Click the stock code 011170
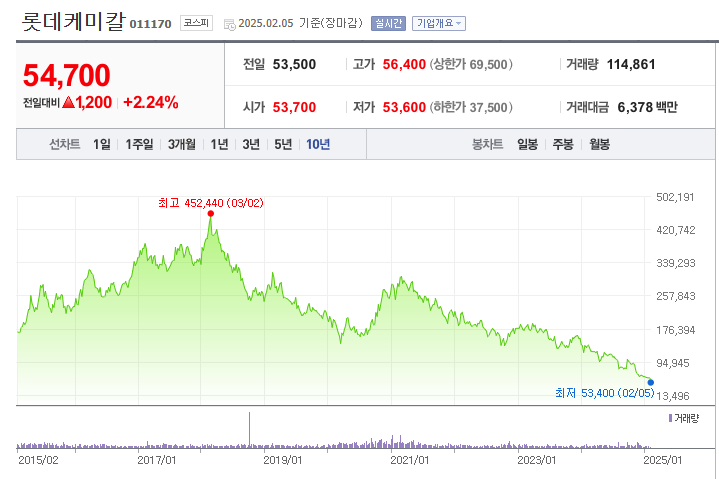This screenshot has height=479, width=719. [150, 24]
